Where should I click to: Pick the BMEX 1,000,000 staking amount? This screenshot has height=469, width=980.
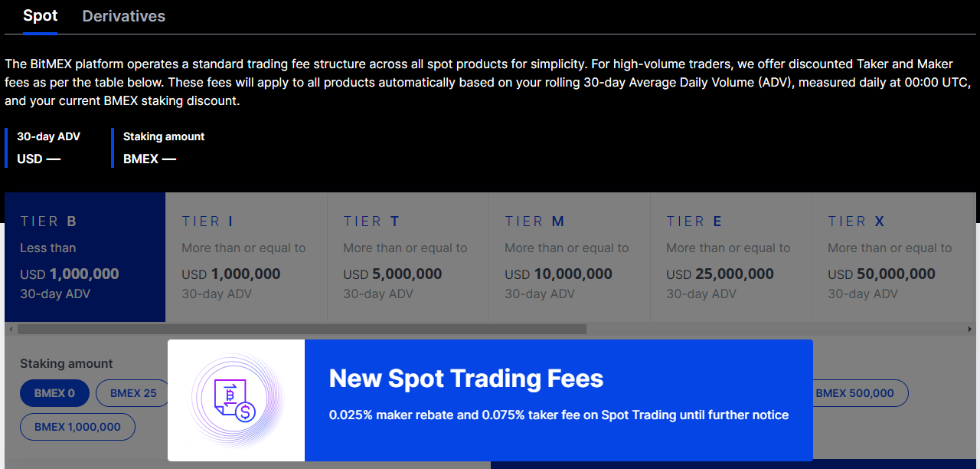(x=77, y=427)
